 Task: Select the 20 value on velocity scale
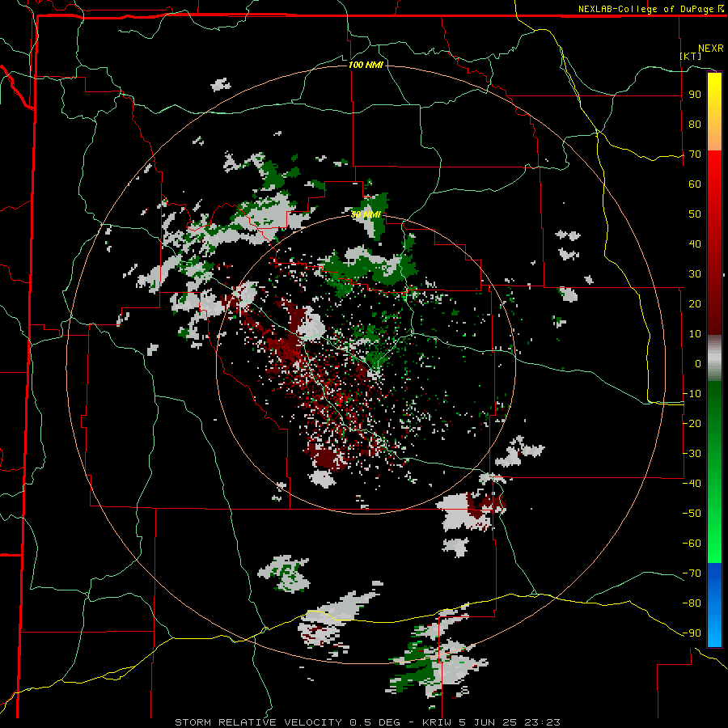(x=695, y=303)
